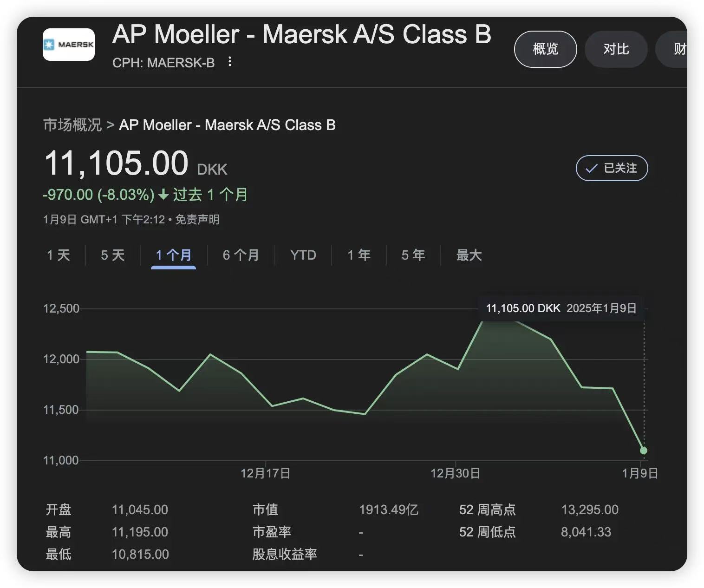
Task: Switch to the 对比 compare tab
Action: click(x=616, y=49)
